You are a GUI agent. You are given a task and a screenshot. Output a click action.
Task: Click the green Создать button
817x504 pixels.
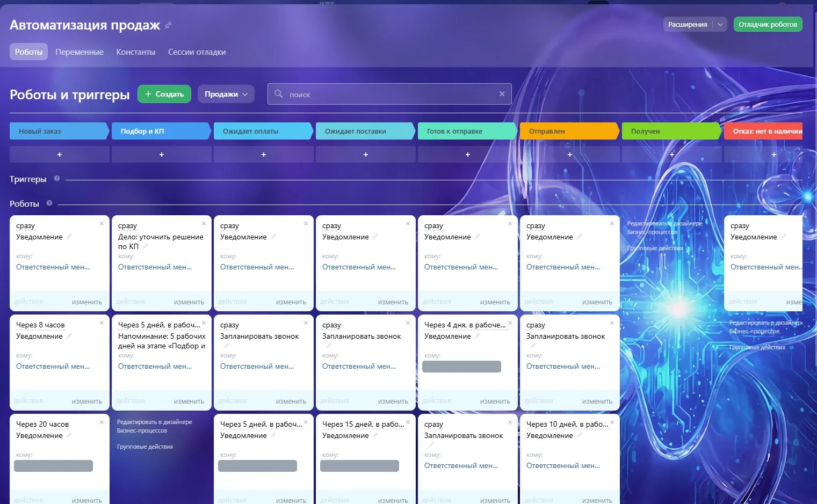(x=164, y=94)
